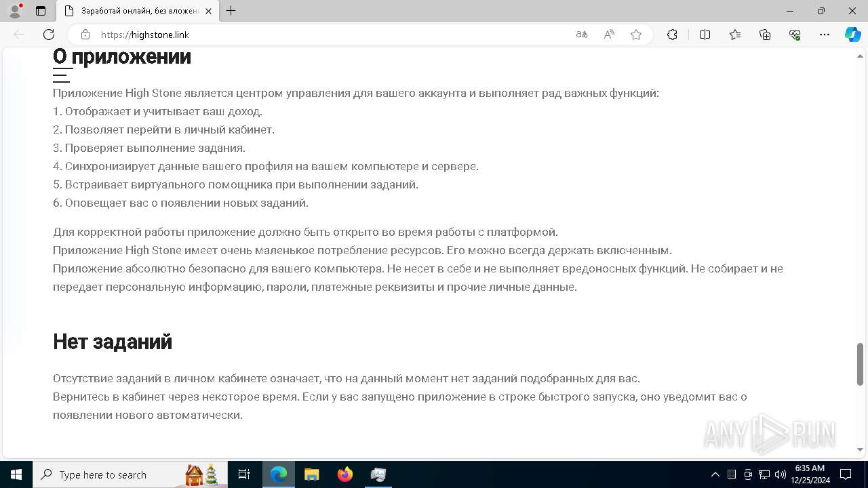Select line 3. Проверяет выполнение задания
The width and height of the screenshot is (868, 488).
(149, 148)
